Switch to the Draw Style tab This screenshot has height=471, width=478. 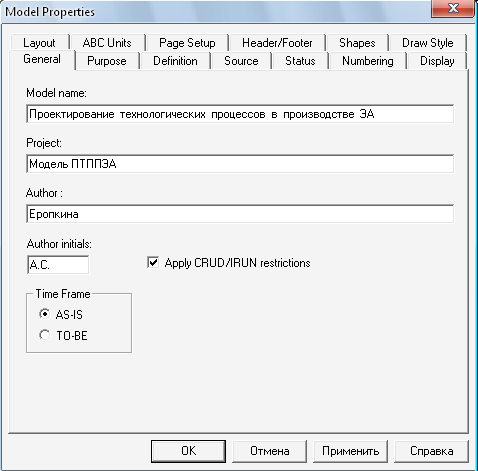[x=428, y=43]
